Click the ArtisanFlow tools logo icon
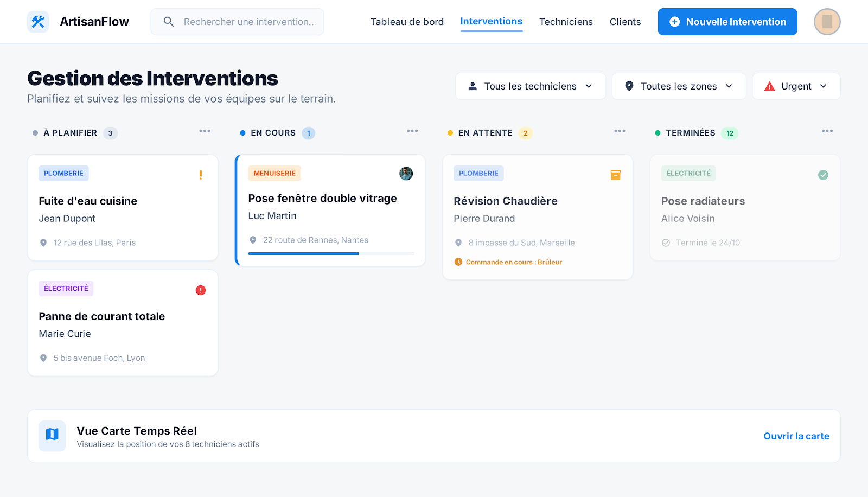The height and width of the screenshot is (497, 868). (38, 22)
